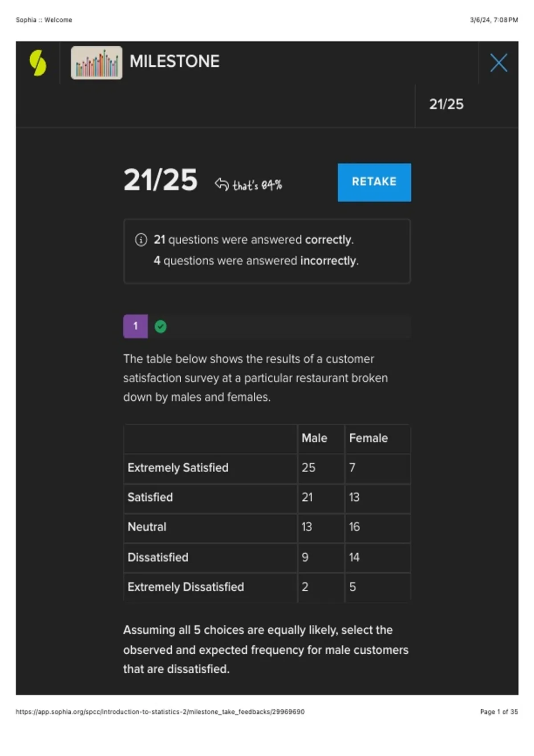Open the Milestone bar chart thumbnail
Screen dimensions: 534x756
coord(97,63)
